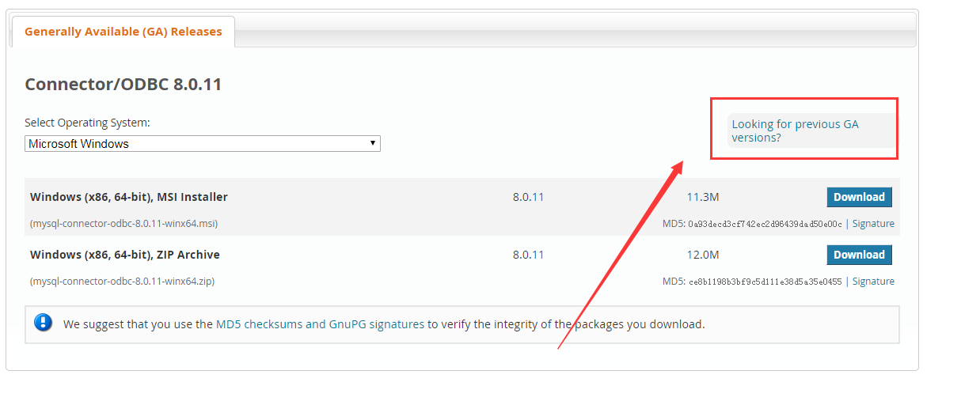Select the Windows (x86, 64-bit), MSI Installer title
The image size is (980, 401).
tap(129, 197)
